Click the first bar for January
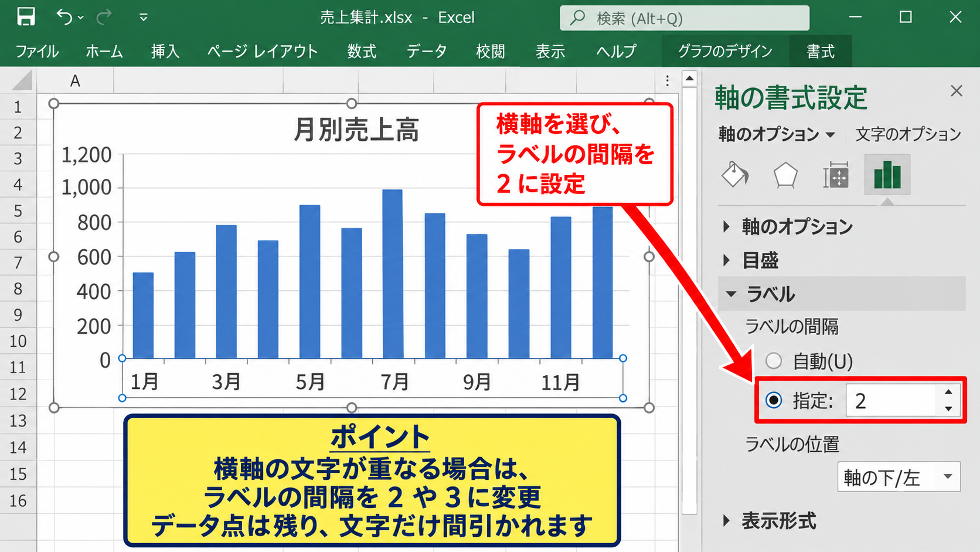Screen dimensions: 980x552 143,315
